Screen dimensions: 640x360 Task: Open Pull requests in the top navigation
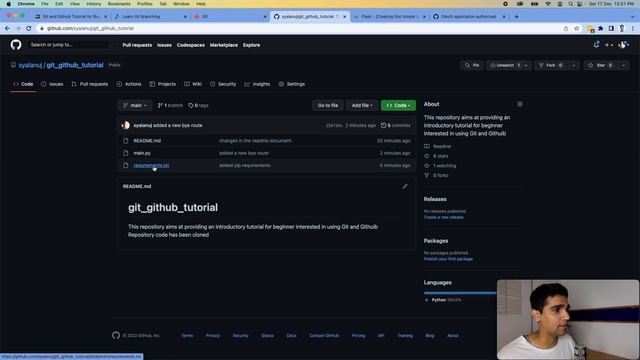pos(137,45)
